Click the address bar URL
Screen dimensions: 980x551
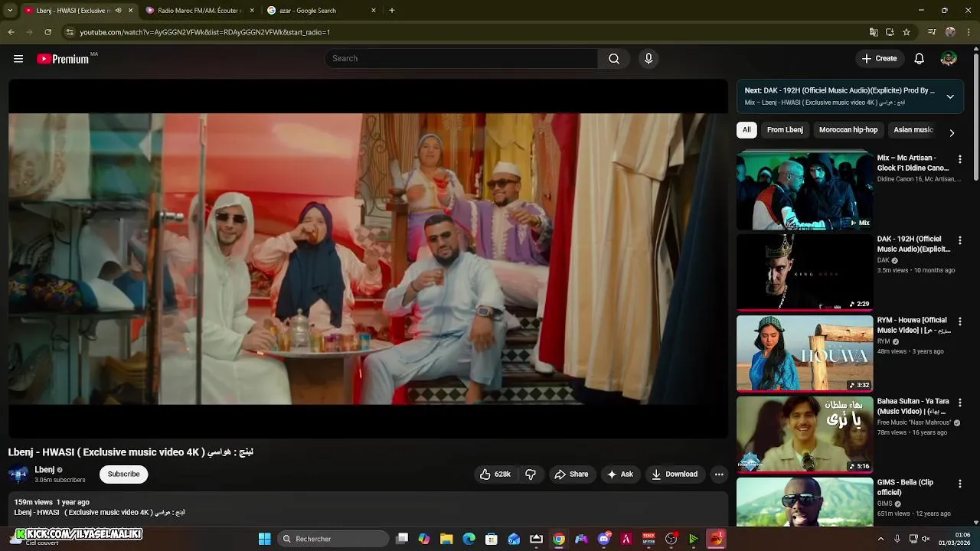[x=205, y=32]
